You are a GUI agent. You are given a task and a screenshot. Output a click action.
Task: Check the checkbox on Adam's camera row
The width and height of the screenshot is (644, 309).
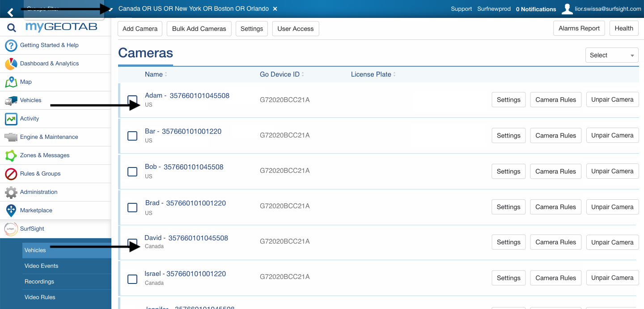[x=132, y=100]
